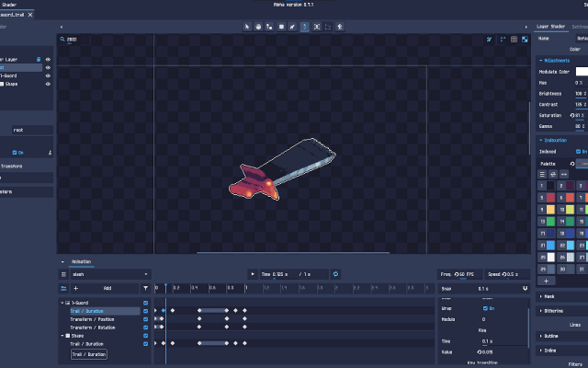Toggle Transform / Rotation track checkbox
The width and height of the screenshot is (588, 368).
pyautogui.click(x=145, y=328)
